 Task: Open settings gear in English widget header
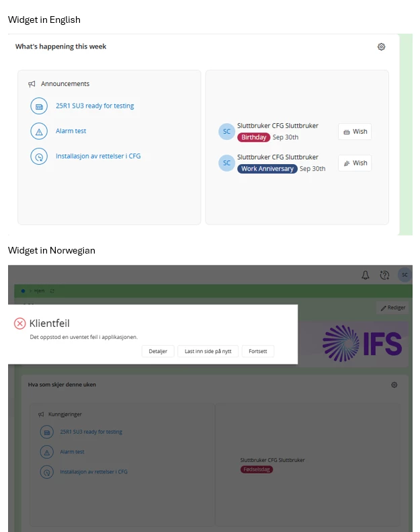tap(381, 47)
